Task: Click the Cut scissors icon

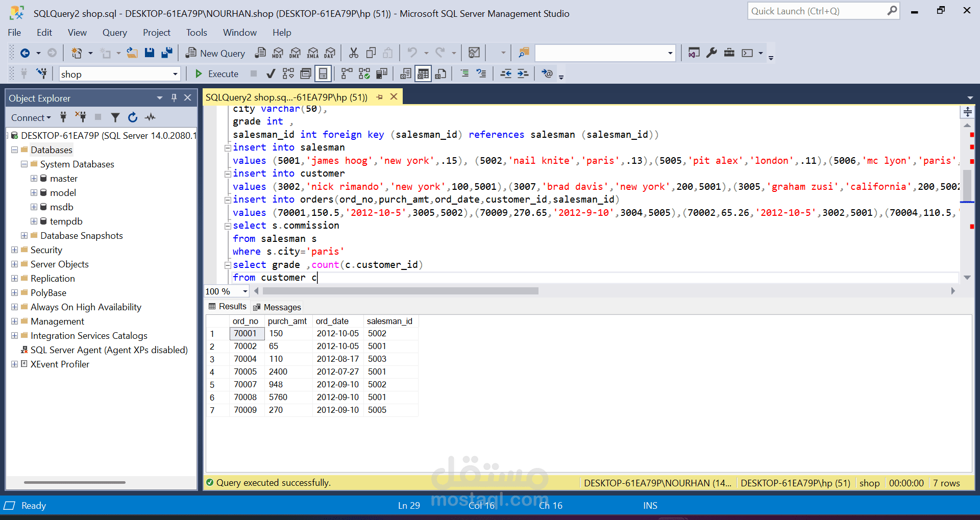Action: click(354, 53)
